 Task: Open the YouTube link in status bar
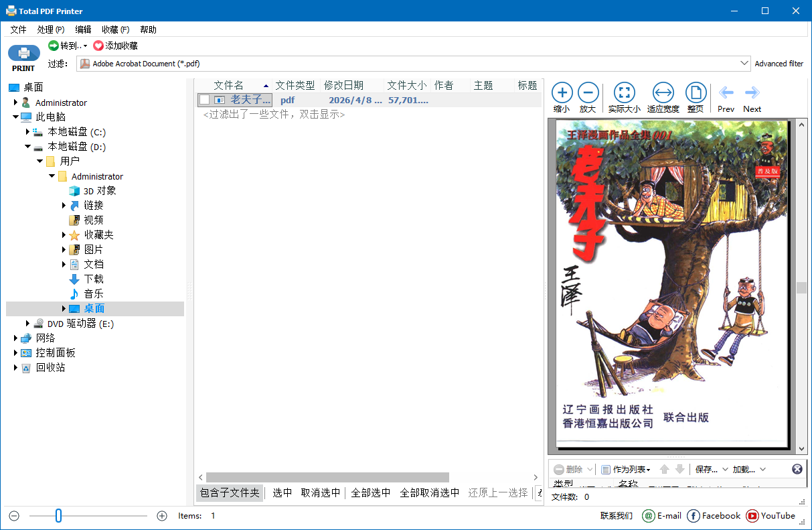[770, 516]
